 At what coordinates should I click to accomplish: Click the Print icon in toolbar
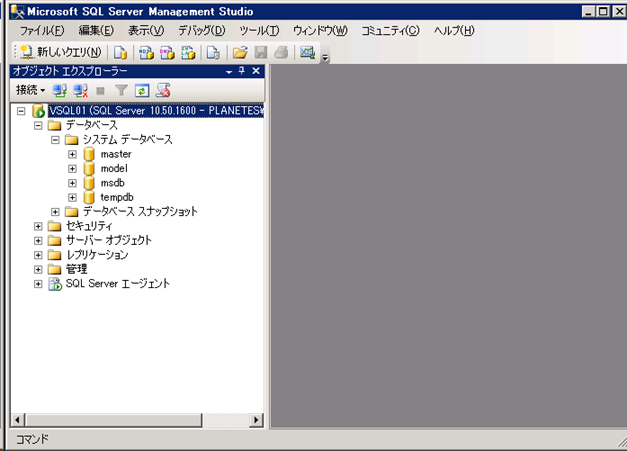tap(282, 52)
